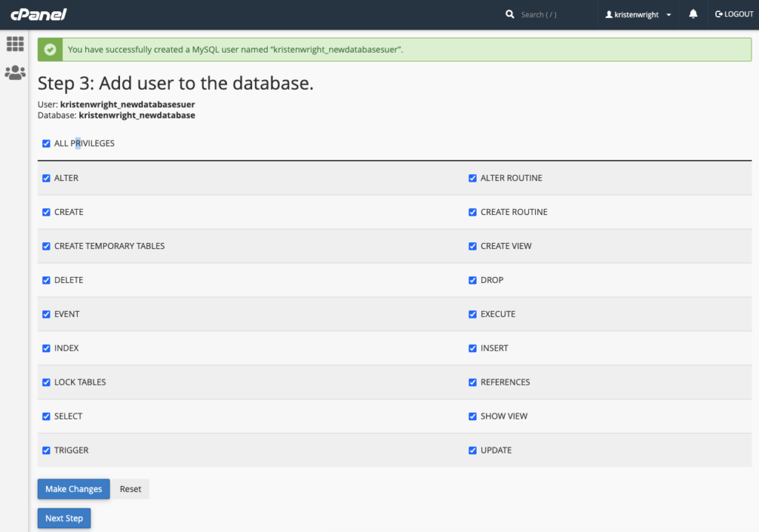759x532 pixels.
Task: Disable the DROP privilege checkbox
Action: point(472,281)
